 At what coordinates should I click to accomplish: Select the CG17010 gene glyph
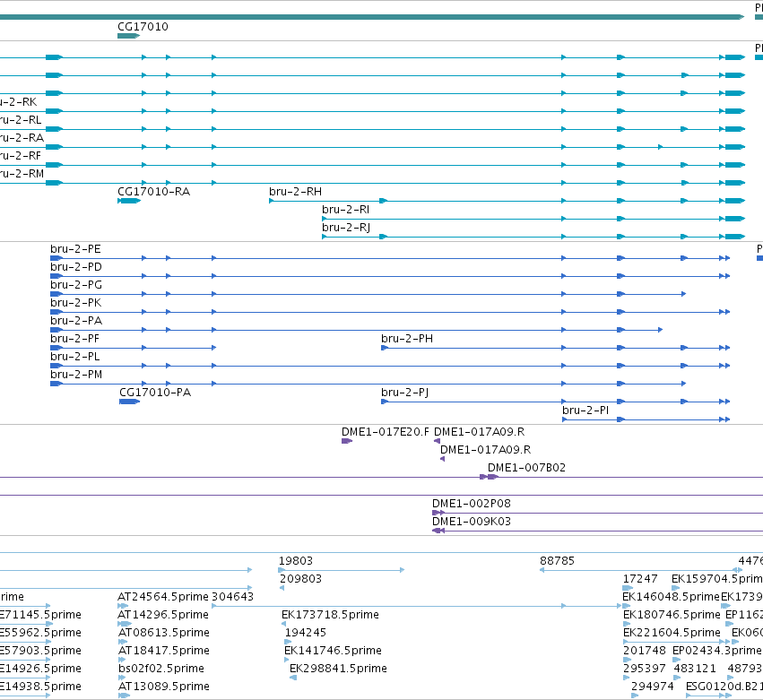click(x=128, y=36)
